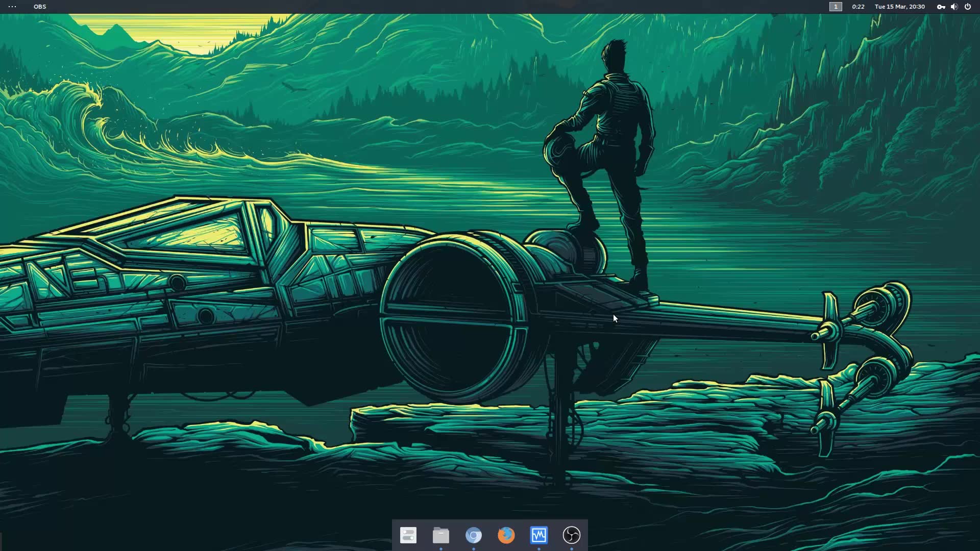Launch Firefox from the dock
Image resolution: width=980 pixels, height=551 pixels.
coord(506,535)
